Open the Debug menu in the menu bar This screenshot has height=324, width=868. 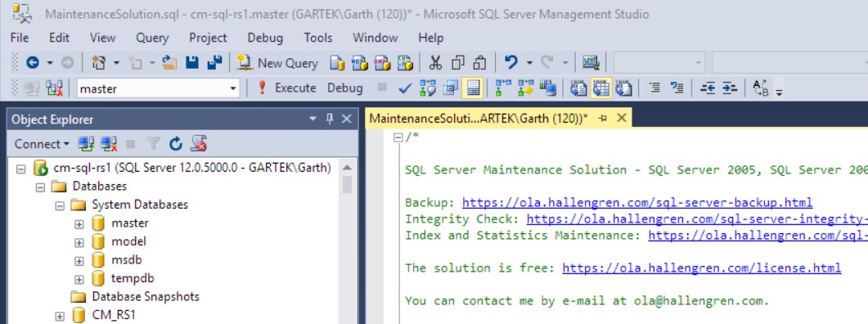(x=265, y=38)
